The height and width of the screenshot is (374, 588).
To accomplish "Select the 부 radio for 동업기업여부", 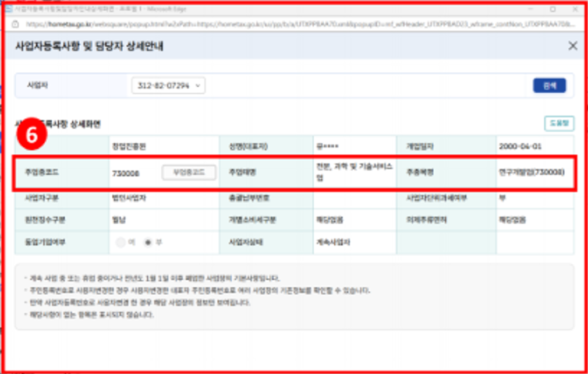I will click(149, 242).
